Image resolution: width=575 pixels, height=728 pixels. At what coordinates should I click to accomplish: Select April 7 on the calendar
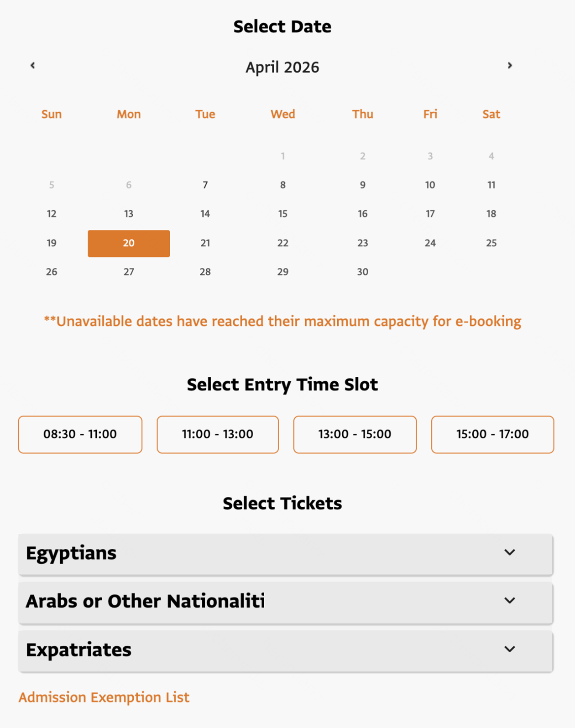click(205, 185)
